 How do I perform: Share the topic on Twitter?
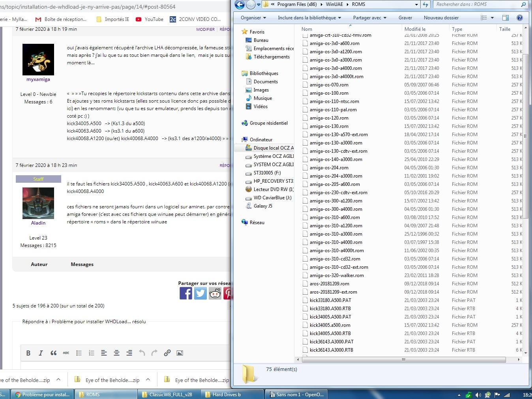pyautogui.click(x=200, y=293)
